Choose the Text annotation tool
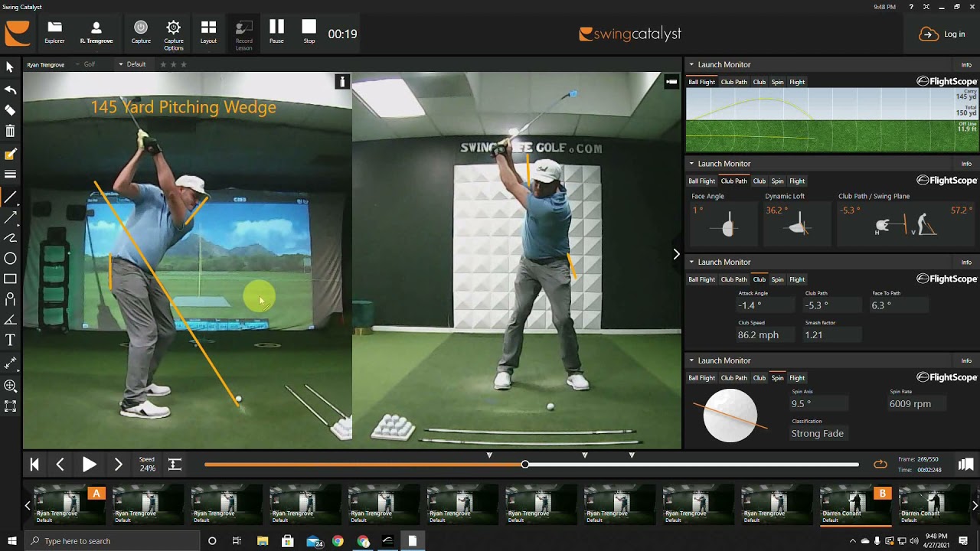 [x=10, y=340]
